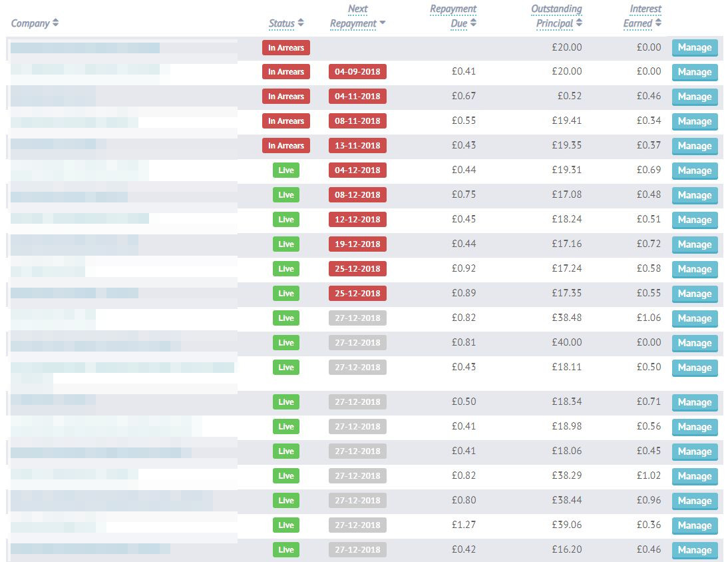The image size is (728, 562).
Task: Manage the loan with £18.11 outstanding principal
Action: 695,368
